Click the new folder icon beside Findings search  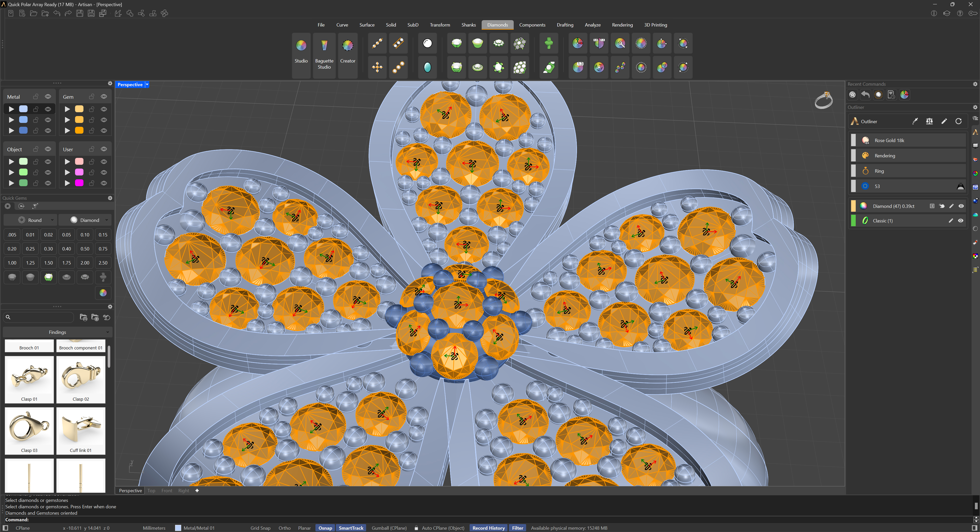tap(95, 317)
